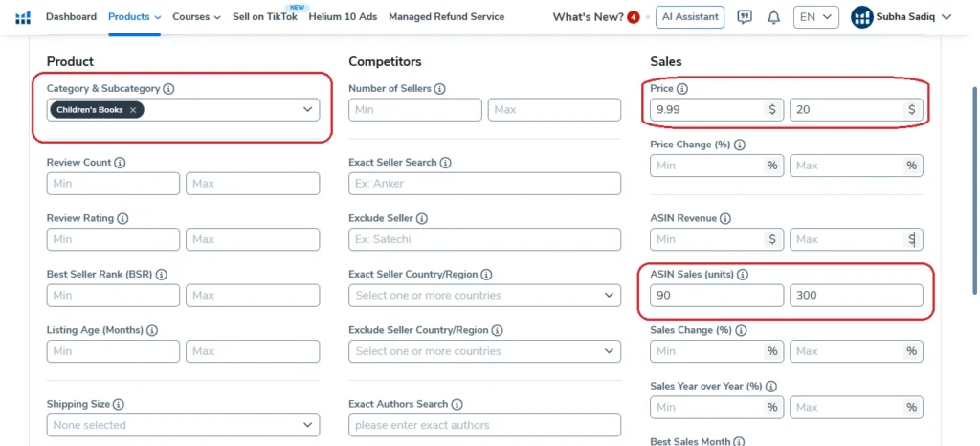Open the Products menu
This screenshot has width=980, height=446.
coord(134,17)
